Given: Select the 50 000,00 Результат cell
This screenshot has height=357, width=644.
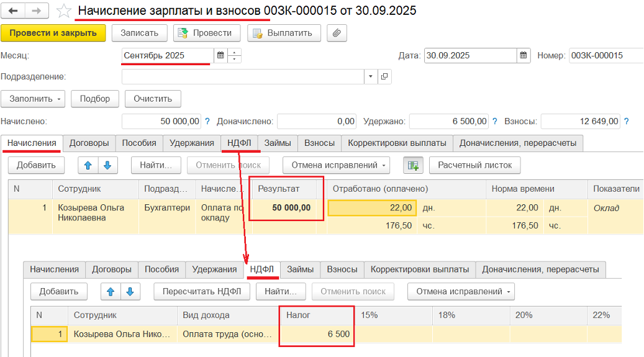Looking at the screenshot, I should (x=288, y=207).
